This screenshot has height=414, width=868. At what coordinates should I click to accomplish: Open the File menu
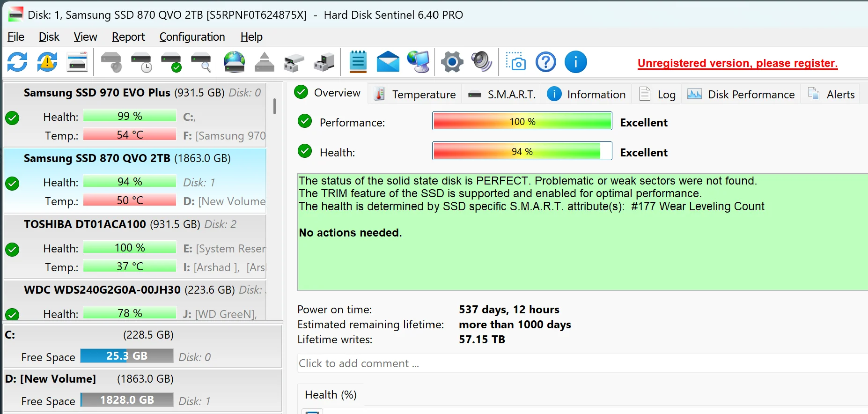[16, 37]
